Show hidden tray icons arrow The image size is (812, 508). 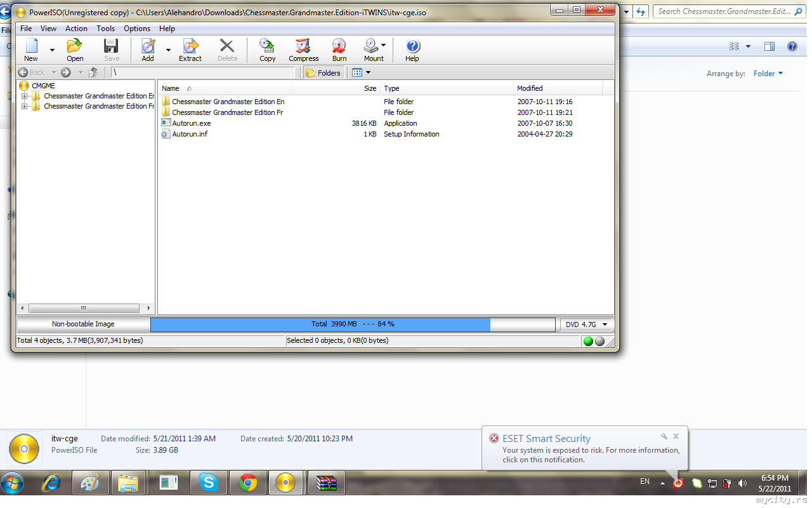point(662,483)
